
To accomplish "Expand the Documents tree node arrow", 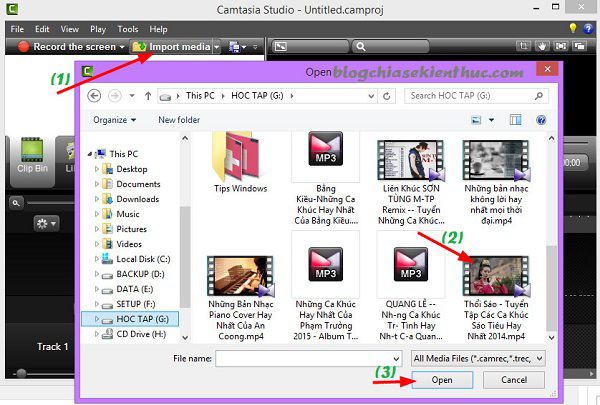I will [96, 184].
